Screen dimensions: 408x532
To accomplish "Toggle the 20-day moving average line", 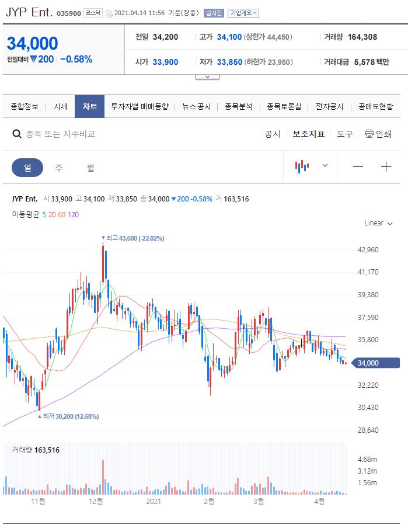I will 52,215.
